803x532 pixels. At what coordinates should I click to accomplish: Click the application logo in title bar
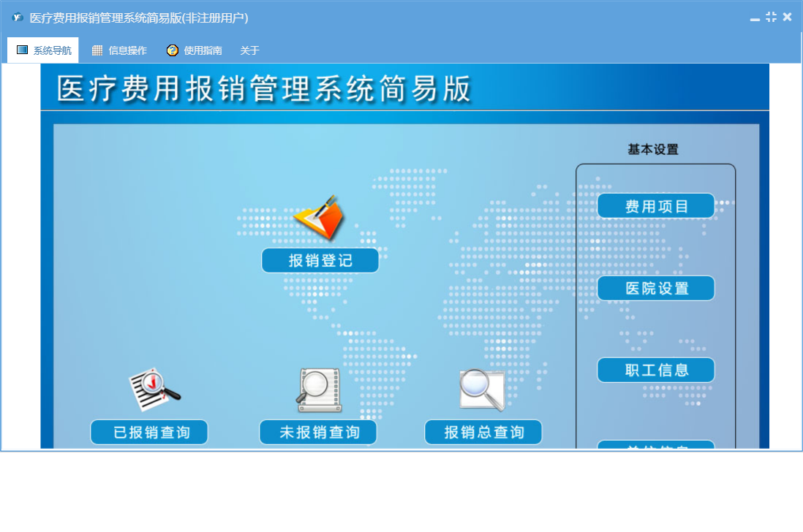[18, 18]
